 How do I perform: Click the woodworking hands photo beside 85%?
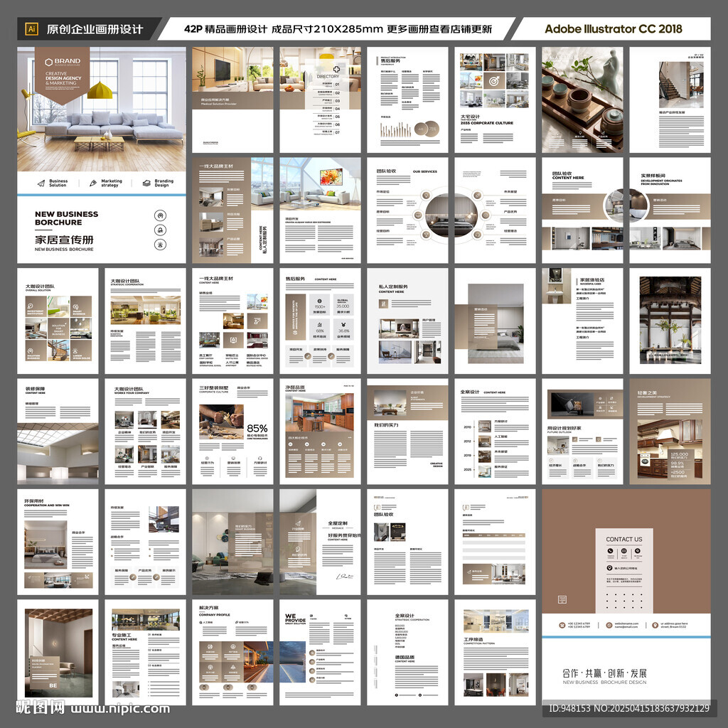pyautogui.click(x=221, y=422)
